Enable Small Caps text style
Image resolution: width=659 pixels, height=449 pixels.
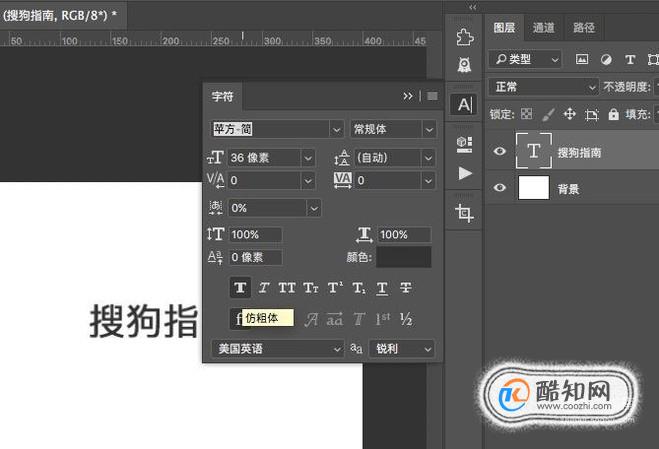[x=311, y=288]
